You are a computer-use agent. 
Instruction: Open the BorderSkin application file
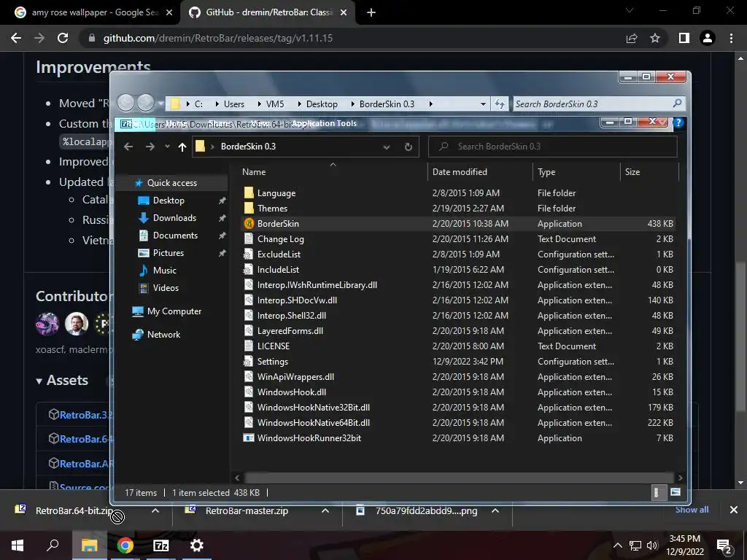[x=278, y=224]
